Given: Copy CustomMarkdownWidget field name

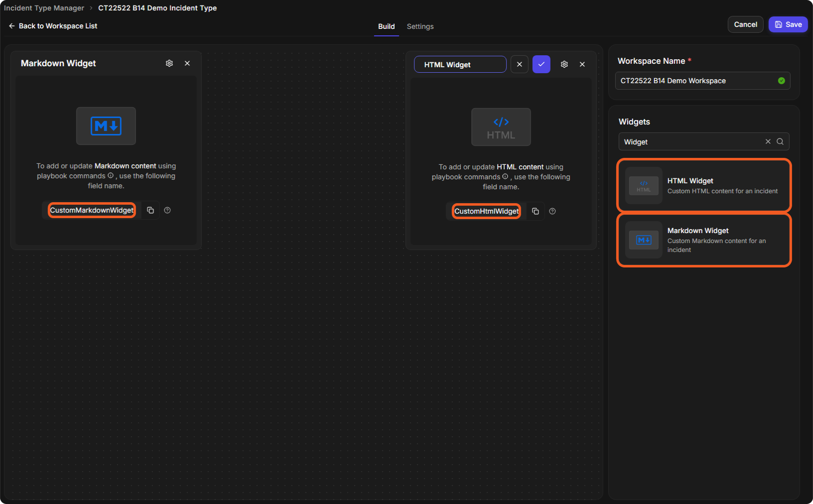Looking at the screenshot, I should click(x=150, y=210).
